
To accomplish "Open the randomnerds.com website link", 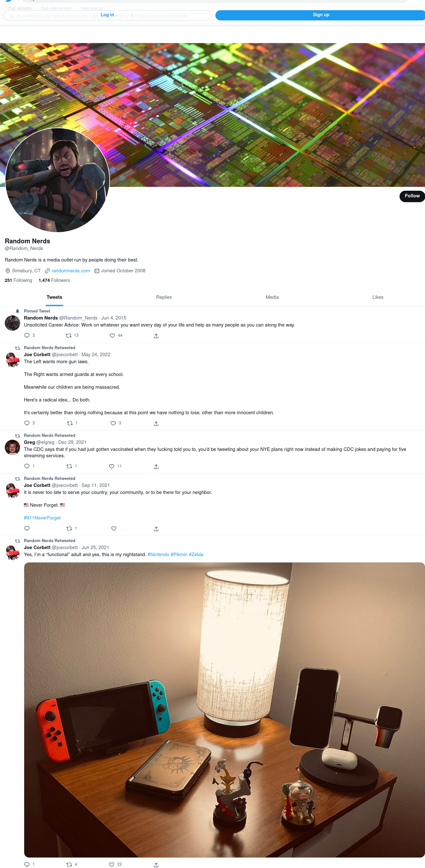I will 71,271.
